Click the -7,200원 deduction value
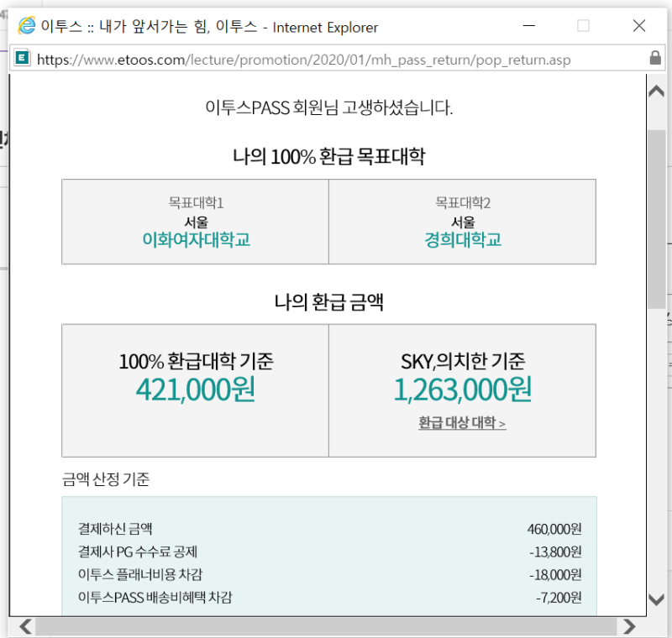Screen dimensions: 672x638 559,598
